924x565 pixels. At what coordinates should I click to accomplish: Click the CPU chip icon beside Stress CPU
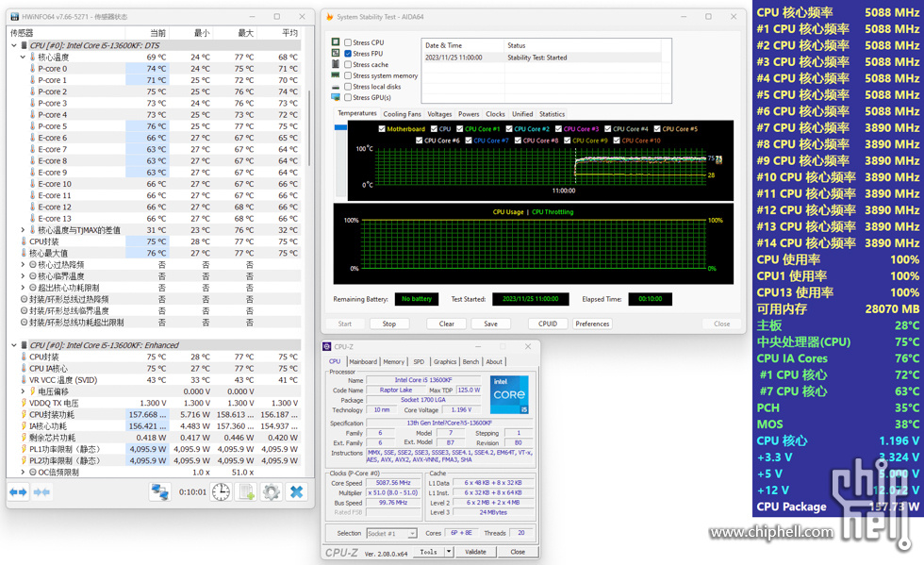336,42
